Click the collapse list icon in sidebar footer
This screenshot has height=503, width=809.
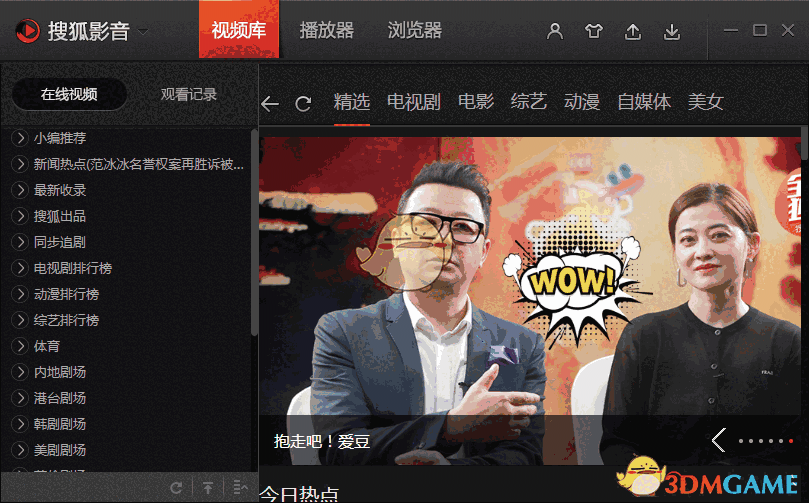pyautogui.click(x=240, y=487)
